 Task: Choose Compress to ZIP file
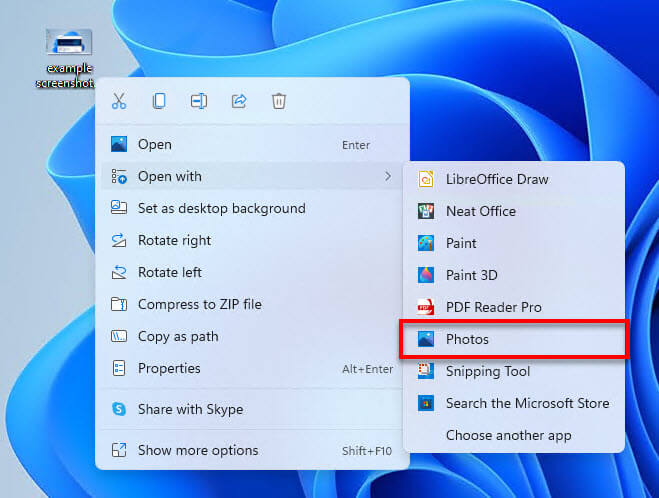pos(252,304)
